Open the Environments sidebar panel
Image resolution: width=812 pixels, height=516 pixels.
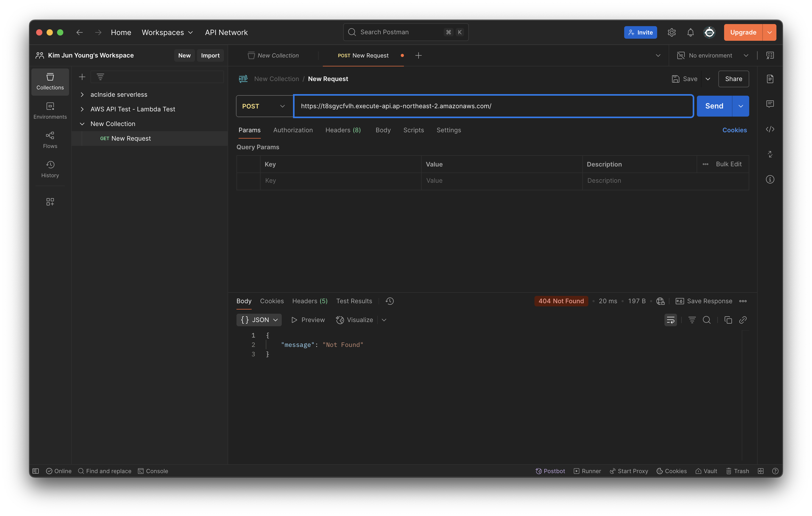(50, 111)
